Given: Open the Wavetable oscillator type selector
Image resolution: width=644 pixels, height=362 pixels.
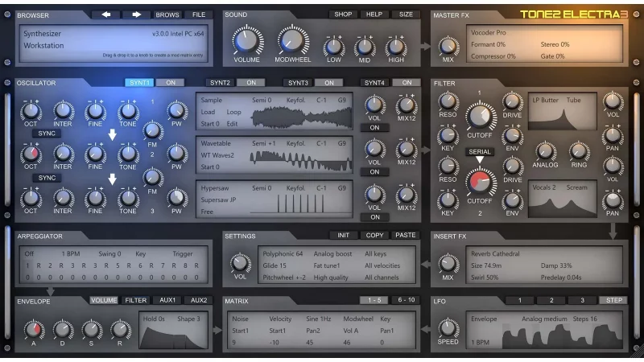Looking at the screenshot, I should pos(216,142).
